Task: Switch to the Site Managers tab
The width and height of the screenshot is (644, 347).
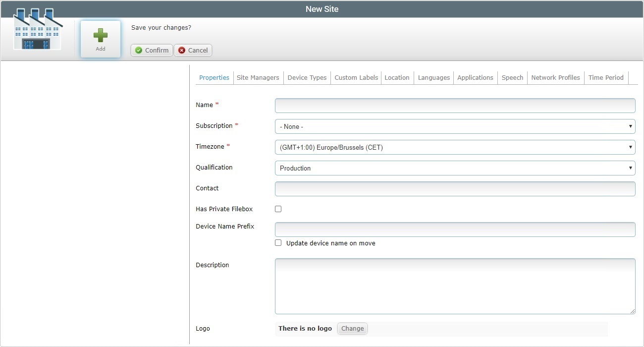Action: pyautogui.click(x=258, y=77)
